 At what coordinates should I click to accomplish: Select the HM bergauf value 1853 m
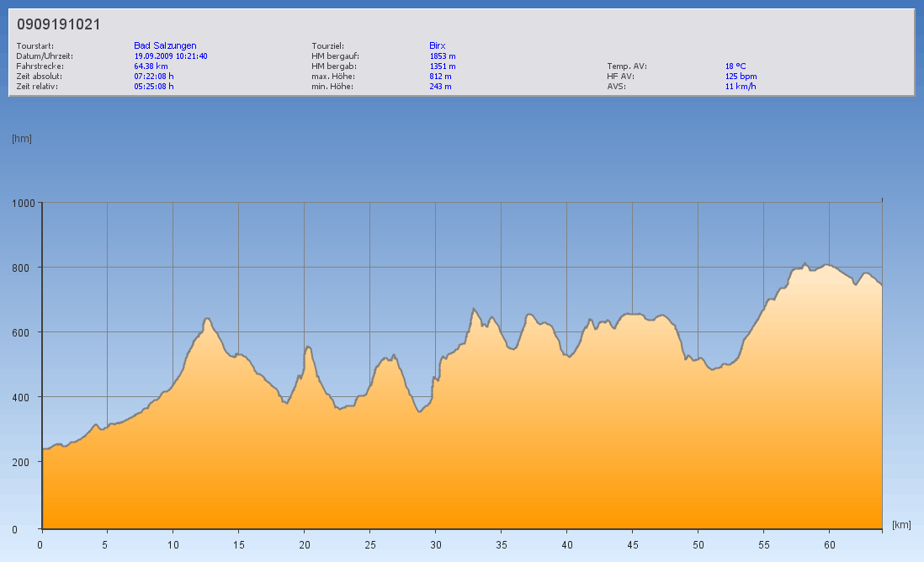point(443,56)
